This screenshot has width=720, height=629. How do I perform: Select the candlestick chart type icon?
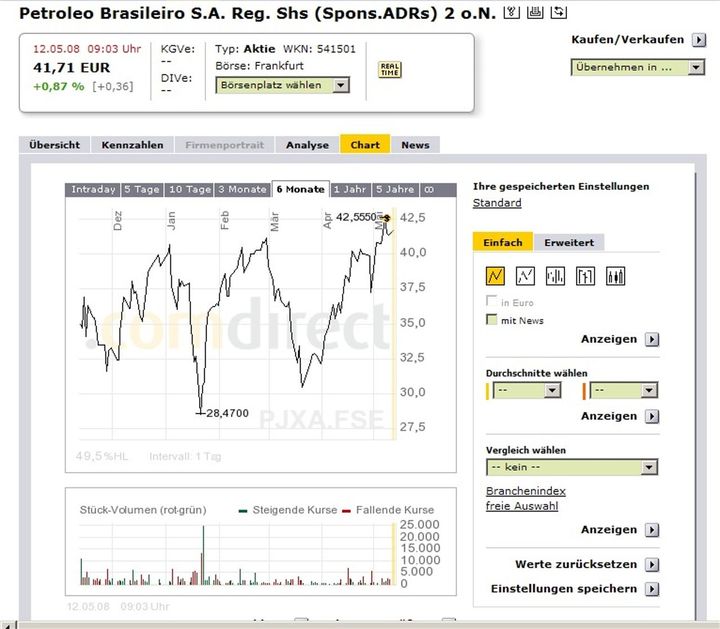click(615, 276)
